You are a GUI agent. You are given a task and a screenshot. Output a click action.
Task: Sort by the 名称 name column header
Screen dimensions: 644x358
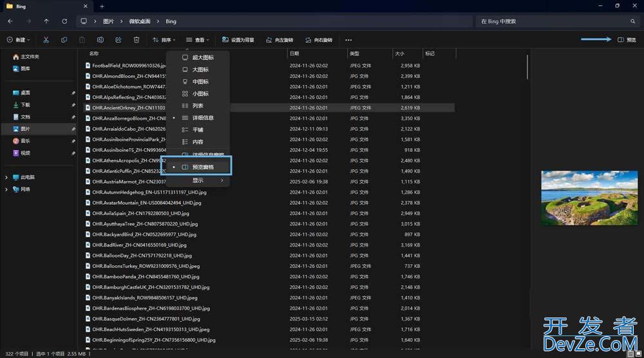94,53
